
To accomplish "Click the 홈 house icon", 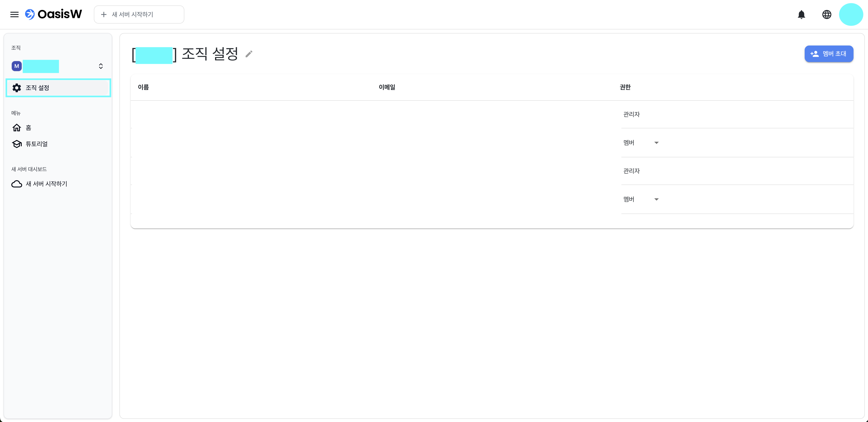I will (x=17, y=127).
